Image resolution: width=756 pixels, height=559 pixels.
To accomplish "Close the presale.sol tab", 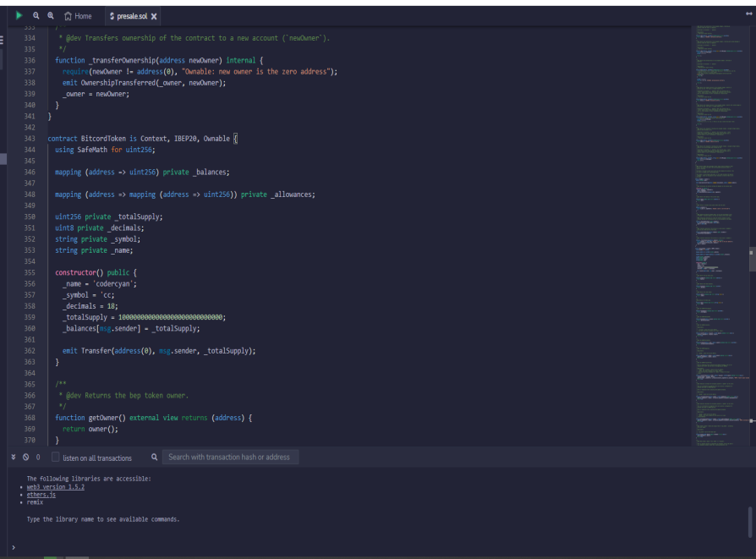I will tap(154, 16).
